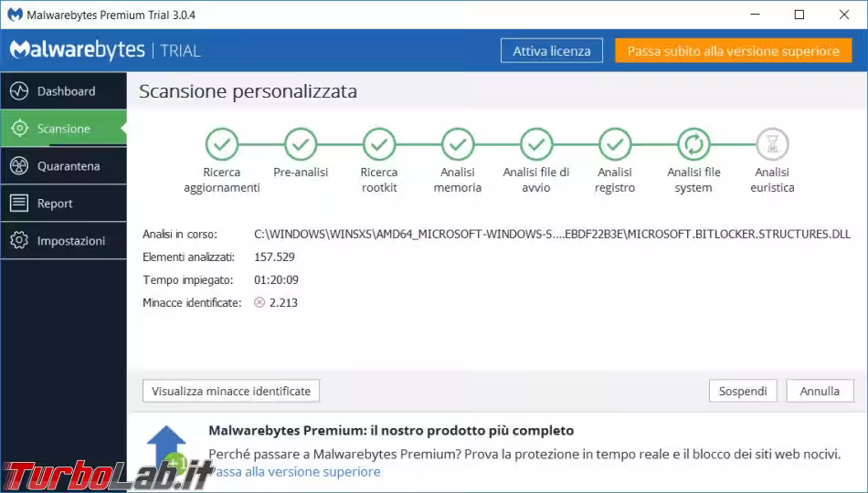
Task: Click the 'Pre-analisi' step label
Action: pos(301,172)
